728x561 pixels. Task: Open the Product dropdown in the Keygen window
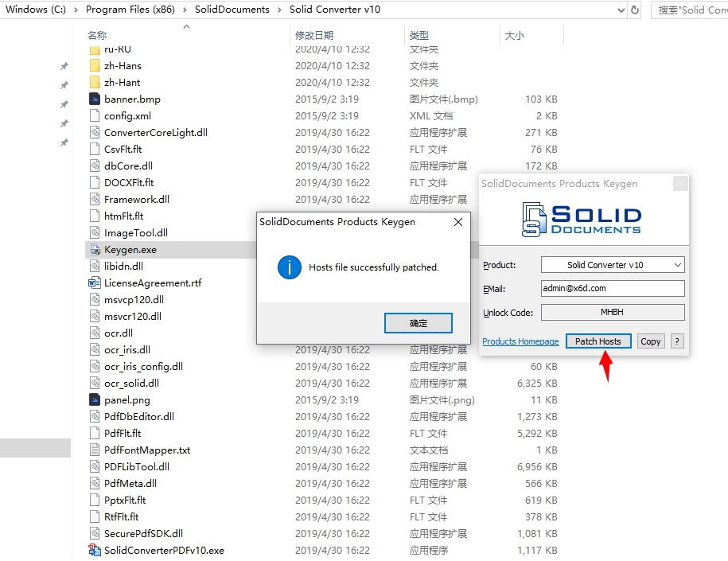pos(613,265)
